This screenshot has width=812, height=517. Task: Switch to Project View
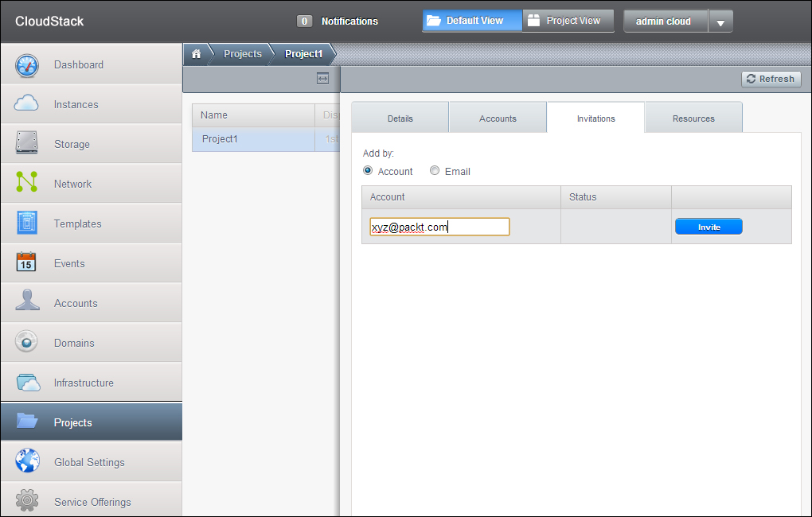pos(568,21)
